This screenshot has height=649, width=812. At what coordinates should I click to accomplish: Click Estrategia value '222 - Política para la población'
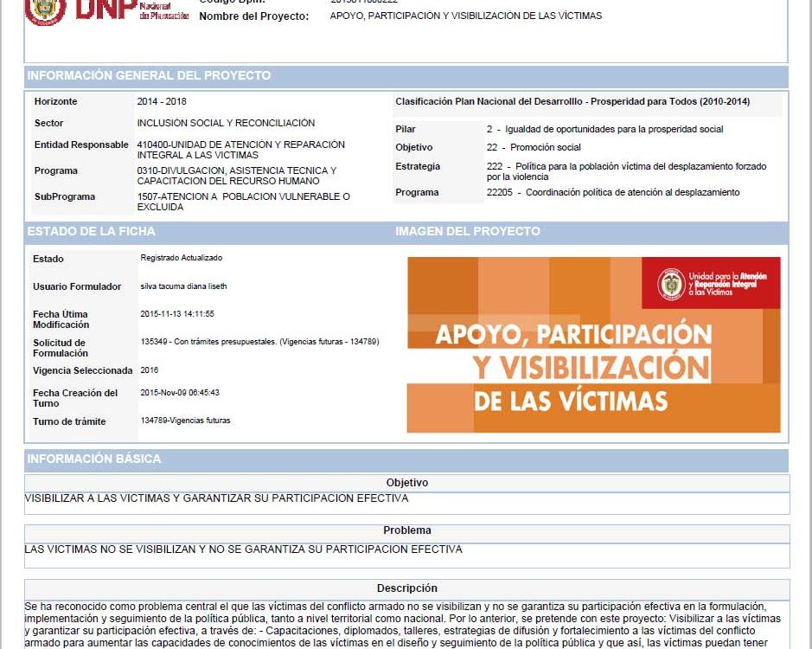(x=627, y=171)
